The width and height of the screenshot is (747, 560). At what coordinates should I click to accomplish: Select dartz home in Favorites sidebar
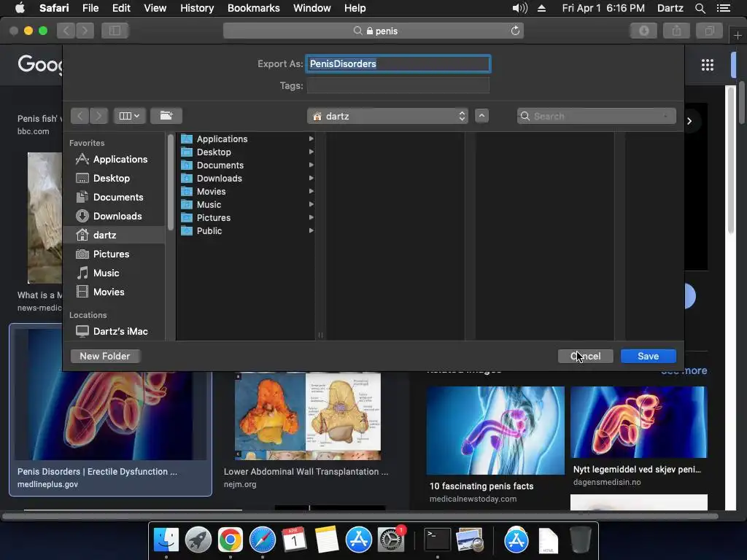[x=115, y=235]
